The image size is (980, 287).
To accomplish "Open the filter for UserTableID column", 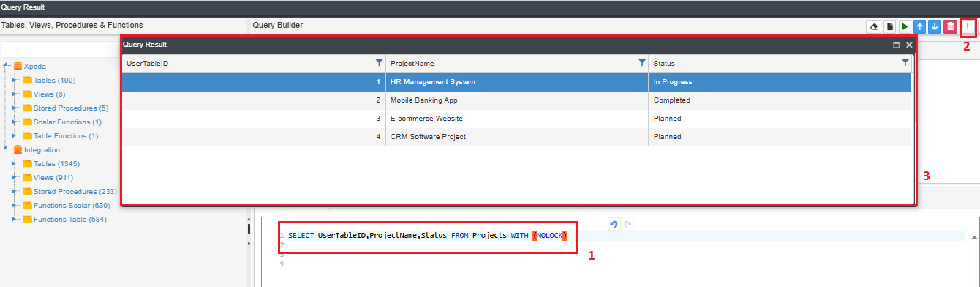I will [379, 63].
